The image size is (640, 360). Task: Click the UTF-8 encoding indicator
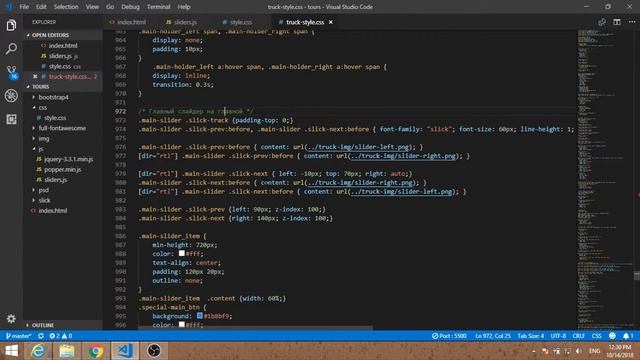pos(558,336)
